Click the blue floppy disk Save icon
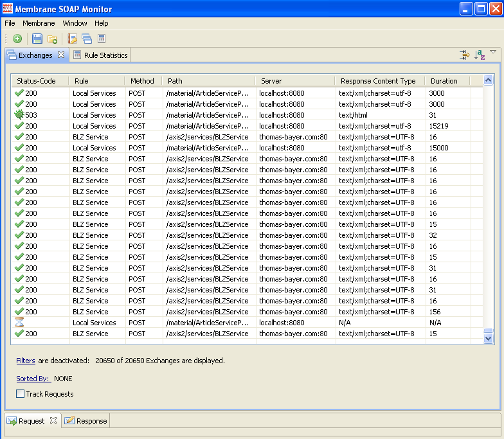Viewport: 504px width, 439px height. tap(37, 39)
